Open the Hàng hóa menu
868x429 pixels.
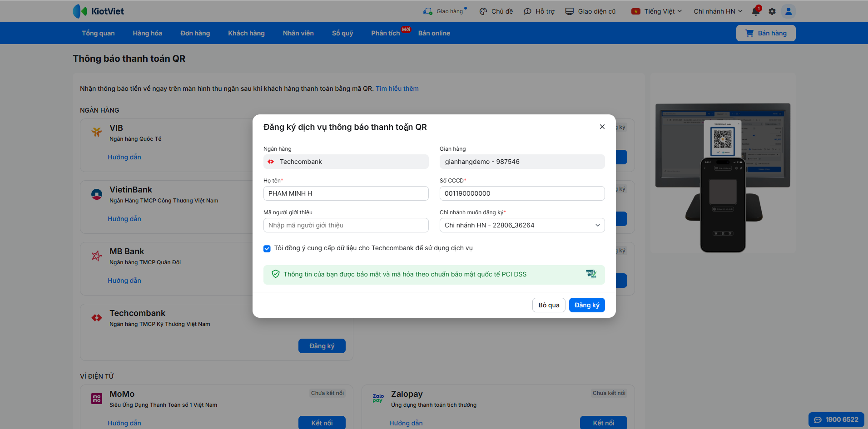click(x=147, y=33)
